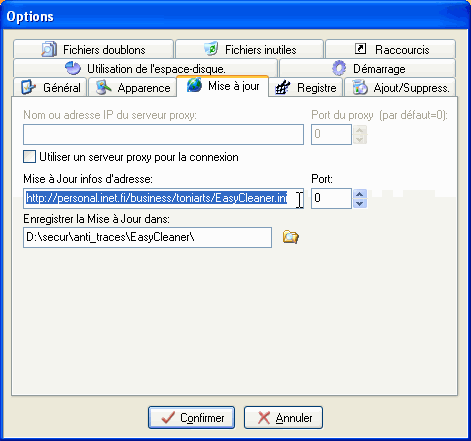Cancel the dialog with Annuler

[283, 417]
